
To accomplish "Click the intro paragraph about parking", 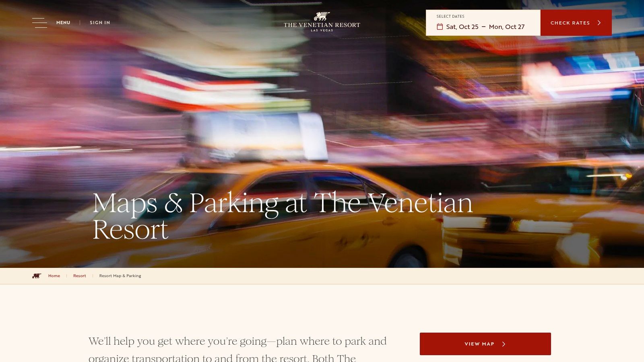I will (x=237, y=349).
